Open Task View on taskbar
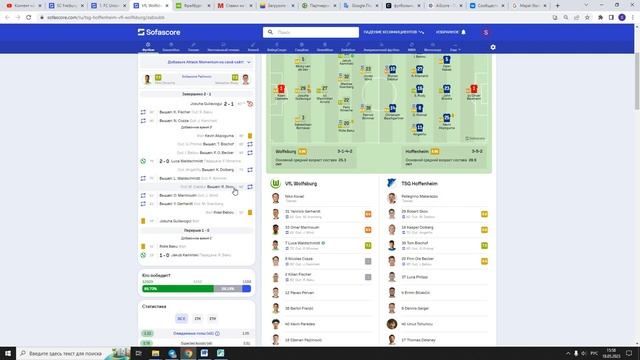The height and width of the screenshot is (360, 640). (x=138, y=353)
